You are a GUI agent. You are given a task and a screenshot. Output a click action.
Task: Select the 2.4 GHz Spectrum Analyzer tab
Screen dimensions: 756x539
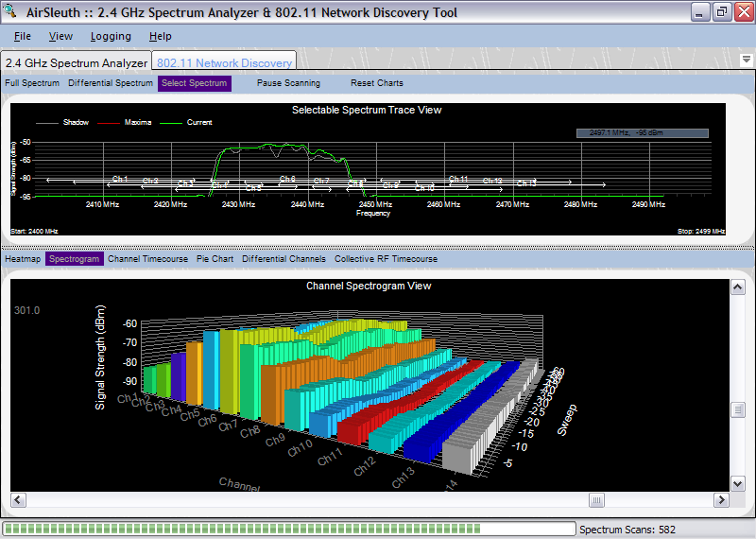[76, 63]
